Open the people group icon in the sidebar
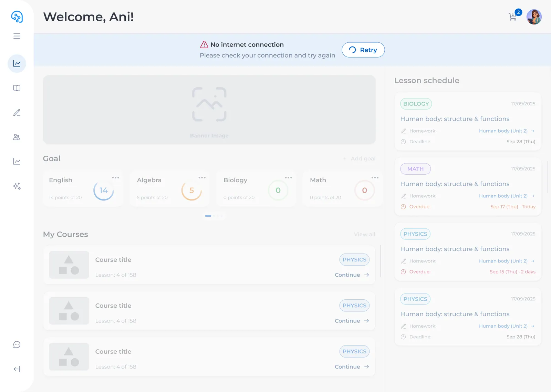Image resolution: width=551 pixels, height=392 pixels. (x=17, y=137)
